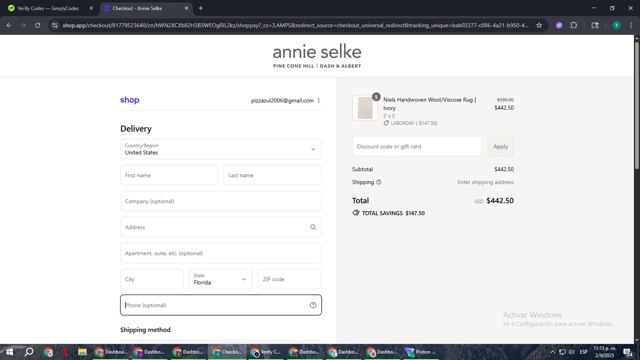Click the Apartment, suite, etc. field
640x360 pixels.
point(221,253)
